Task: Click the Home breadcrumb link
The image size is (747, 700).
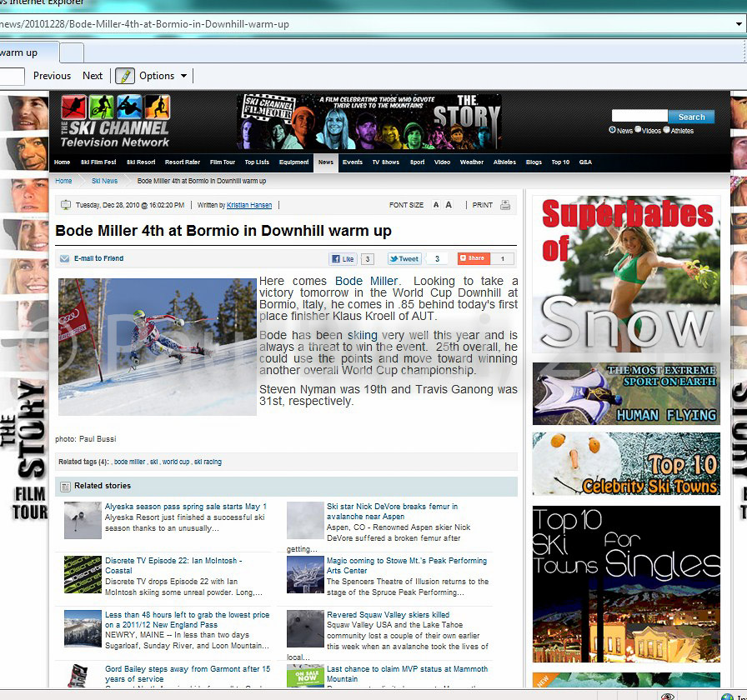Action: pos(63,181)
